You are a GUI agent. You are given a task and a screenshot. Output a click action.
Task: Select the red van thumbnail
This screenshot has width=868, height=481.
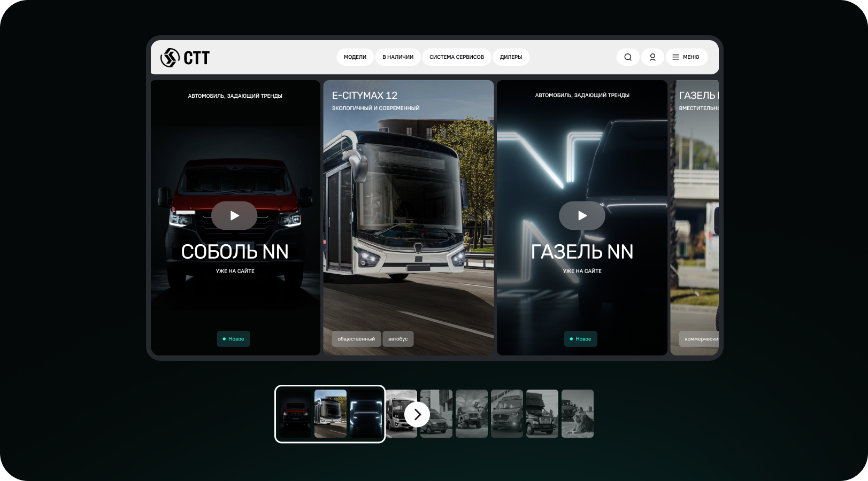coord(295,414)
